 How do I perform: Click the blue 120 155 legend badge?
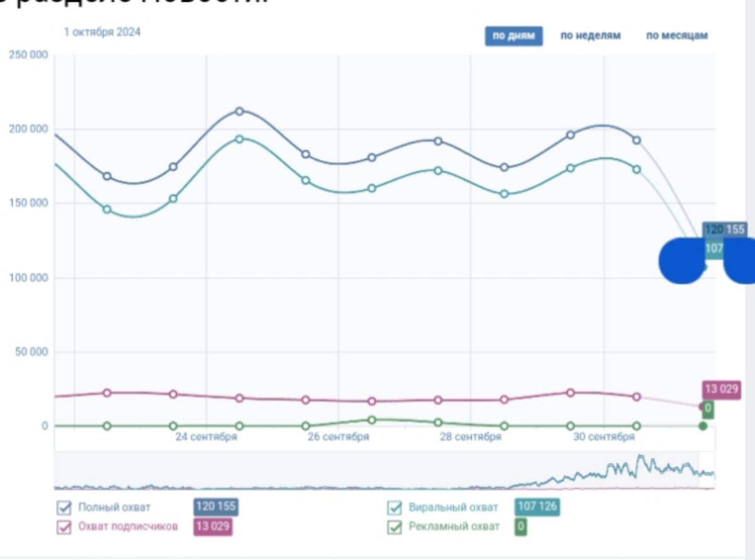coord(216,506)
